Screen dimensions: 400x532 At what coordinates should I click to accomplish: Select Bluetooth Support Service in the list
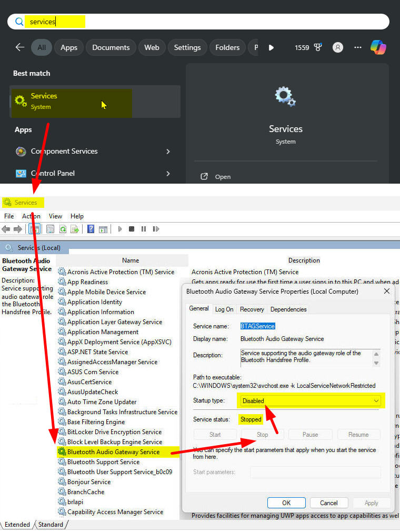pos(103,462)
